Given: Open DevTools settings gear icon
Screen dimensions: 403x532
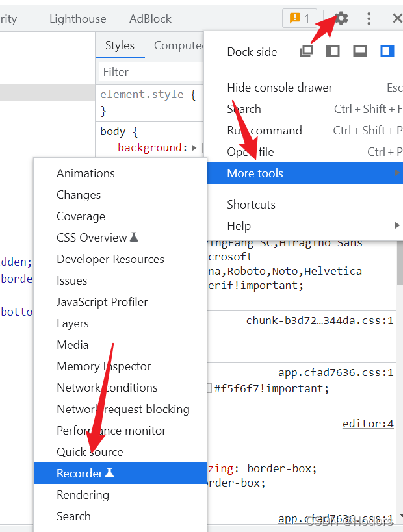Looking at the screenshot, I should pos(341,18).
